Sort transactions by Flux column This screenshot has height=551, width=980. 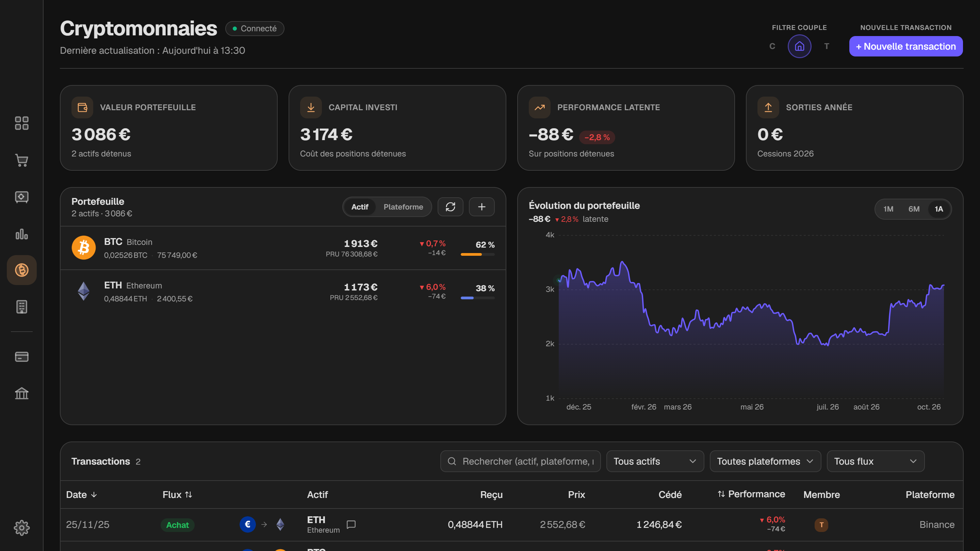(x=177, y=495)
